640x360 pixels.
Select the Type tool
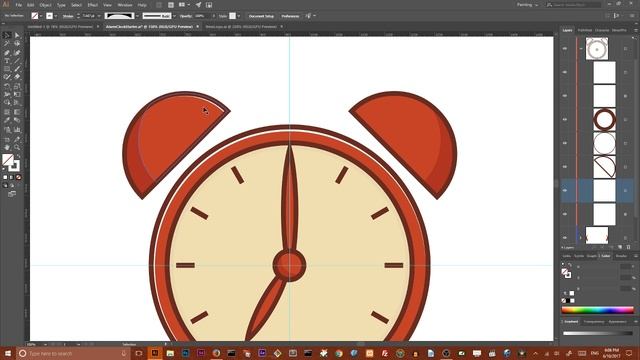click(x=7, y=61)
